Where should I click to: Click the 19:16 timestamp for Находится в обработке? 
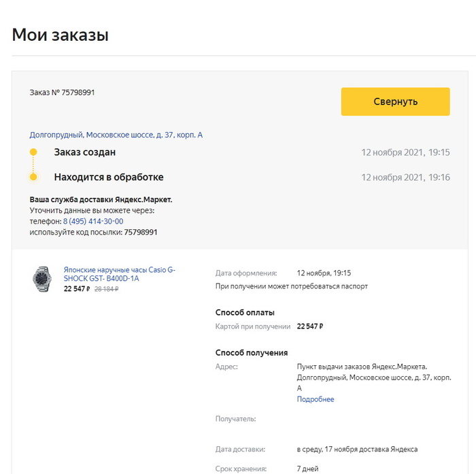click(405, 177)
